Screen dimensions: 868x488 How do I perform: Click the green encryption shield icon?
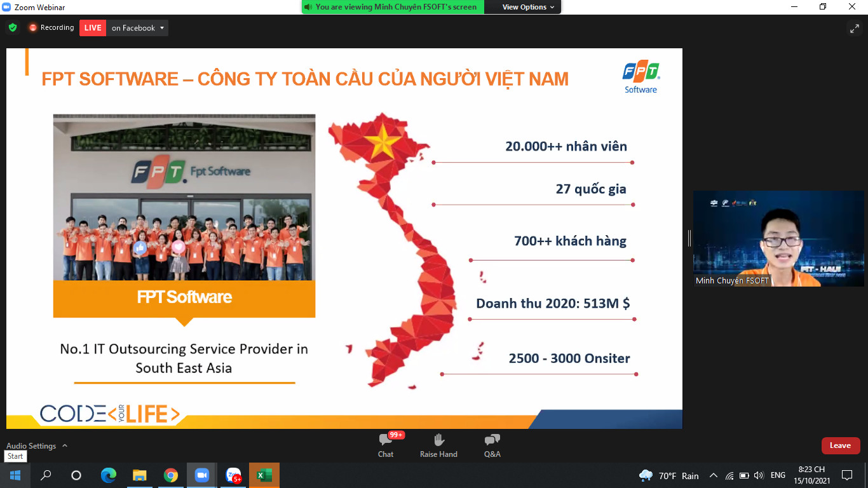pyautogui.click(x=13, y=28)
